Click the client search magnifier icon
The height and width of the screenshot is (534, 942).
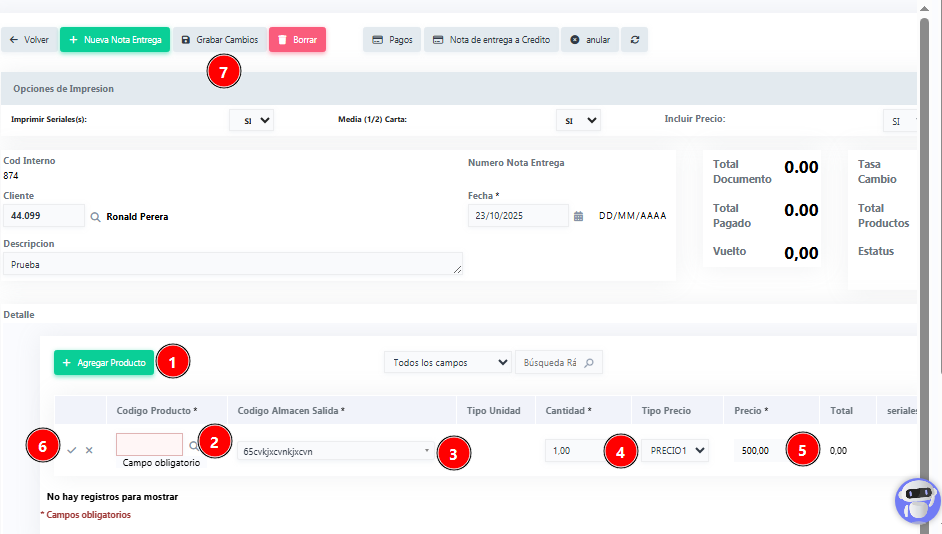click(96, 216)
